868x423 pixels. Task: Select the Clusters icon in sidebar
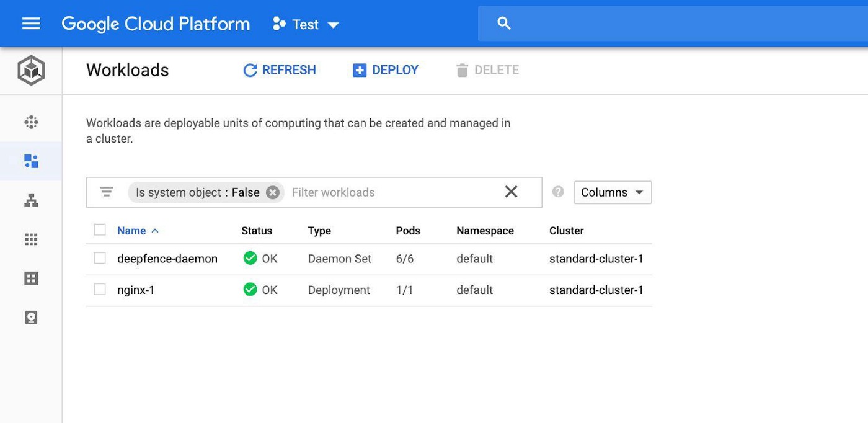click(31, 122)
